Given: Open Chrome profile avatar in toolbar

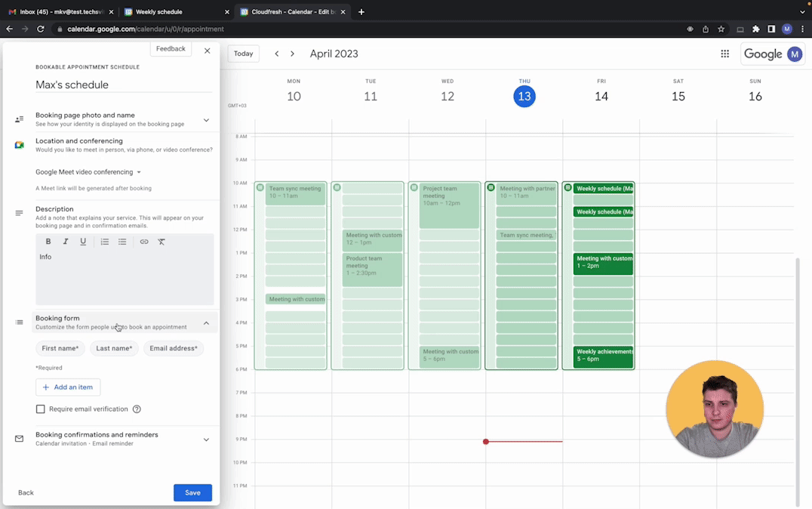Looking at the screenshot, I should 787,29.
